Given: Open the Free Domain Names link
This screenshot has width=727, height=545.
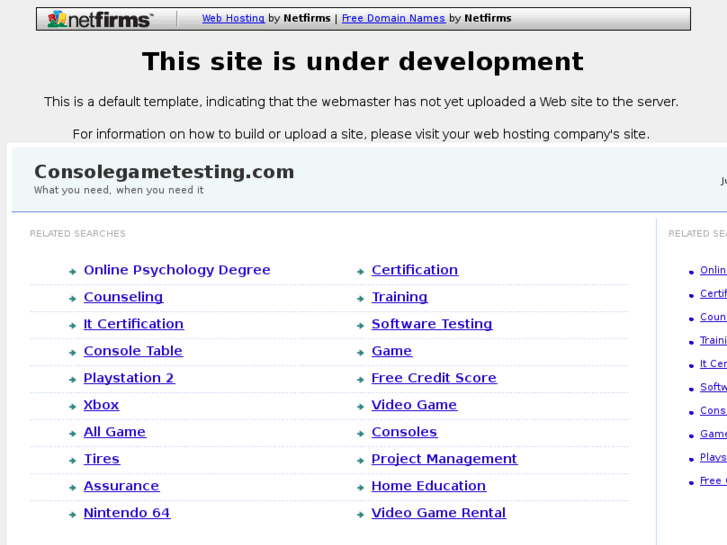Looking at the screenshot, I should point(393,18).
